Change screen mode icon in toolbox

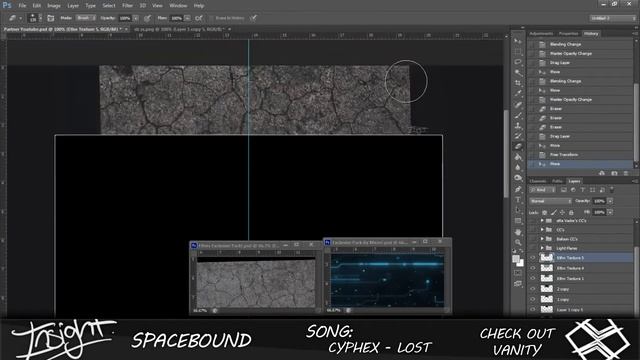pos(518,283)
